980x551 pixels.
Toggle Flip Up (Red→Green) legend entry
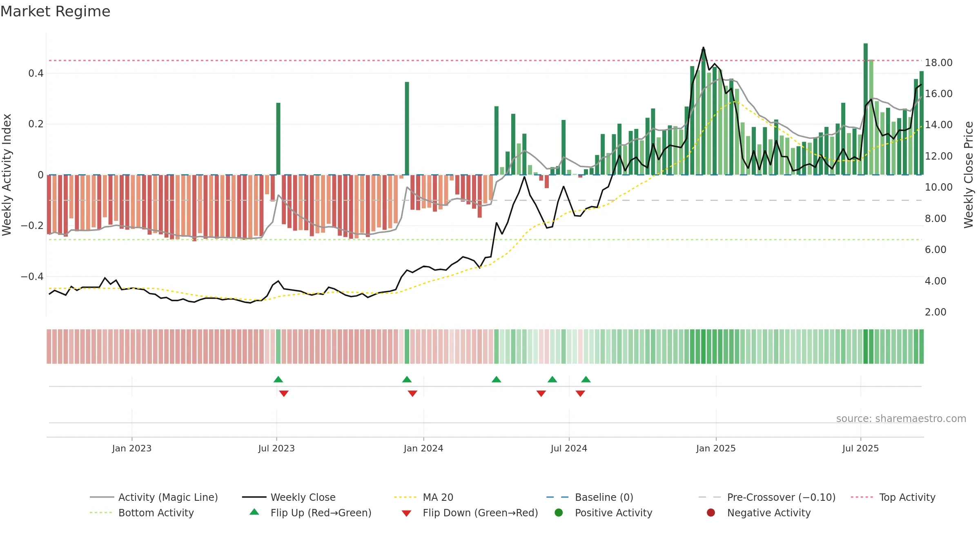click(x=310, y=513)
